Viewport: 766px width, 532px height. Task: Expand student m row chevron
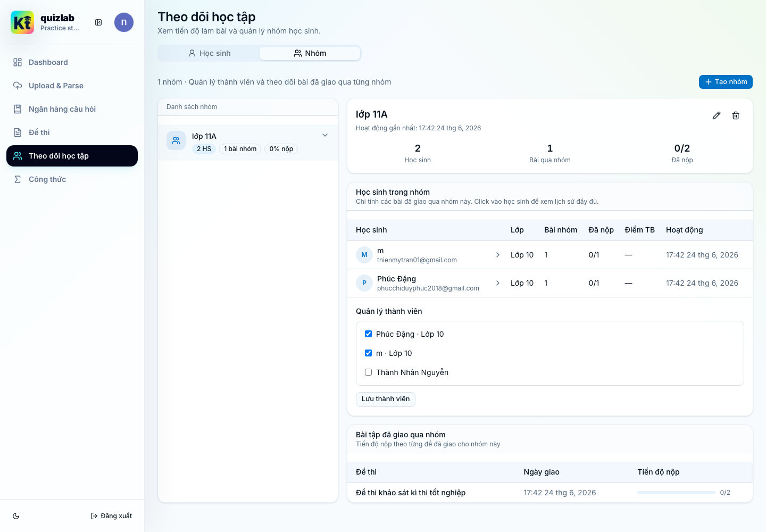click(x=498, y=255)
